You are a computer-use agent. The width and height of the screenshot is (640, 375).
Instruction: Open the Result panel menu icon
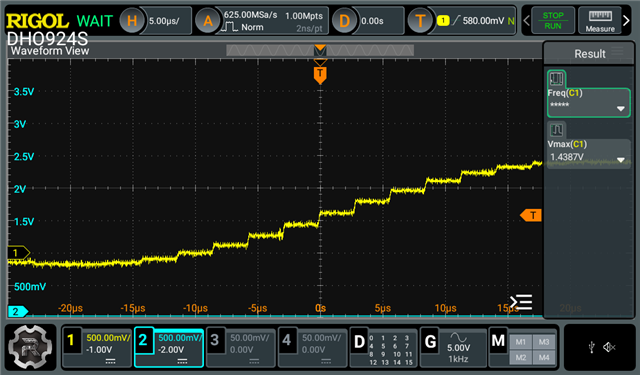617,51
